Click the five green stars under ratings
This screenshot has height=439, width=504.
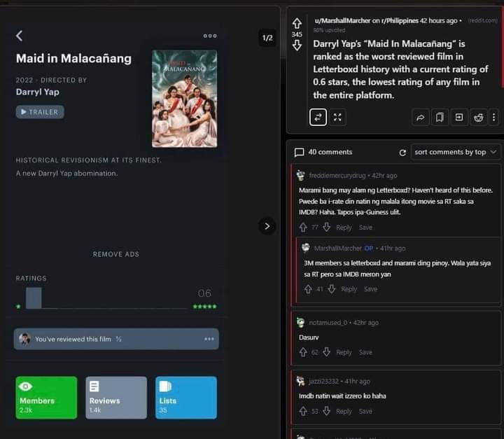point(204,307)
